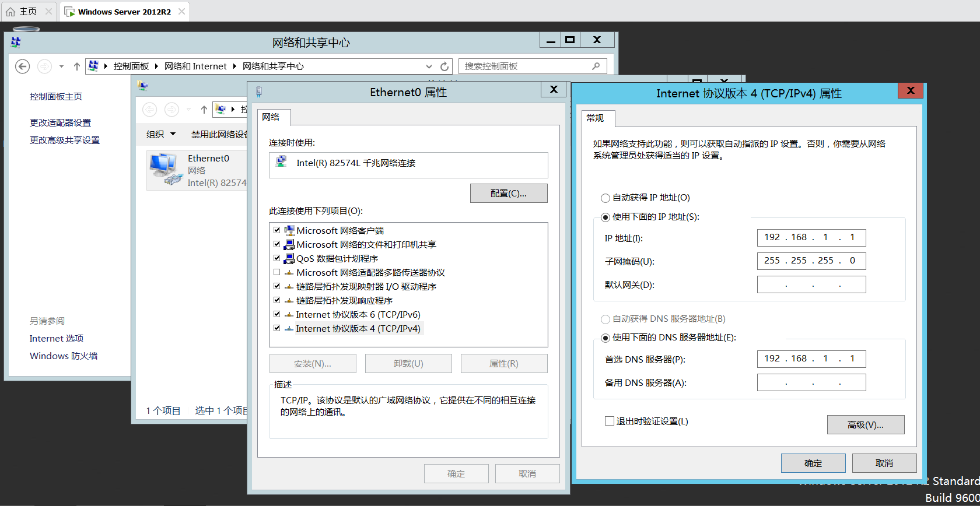Click the 默认网关 input field
The height and width of the screenshot is (506, 980).
[x=811, y=284]
